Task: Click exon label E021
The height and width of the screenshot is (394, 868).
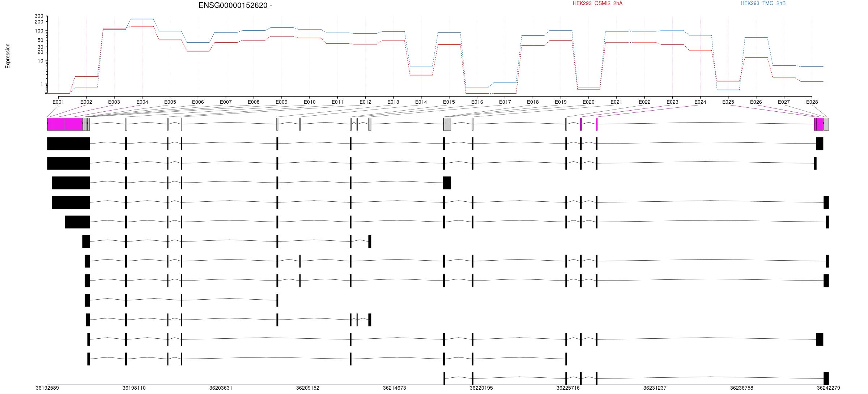Action: pyautogui.click(x=616, y=102)
